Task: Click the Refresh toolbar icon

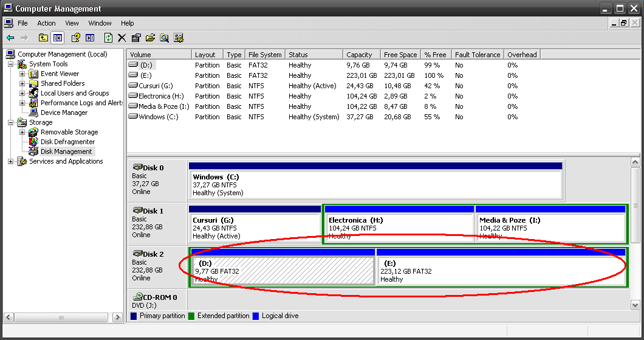Action: point(108,38)
